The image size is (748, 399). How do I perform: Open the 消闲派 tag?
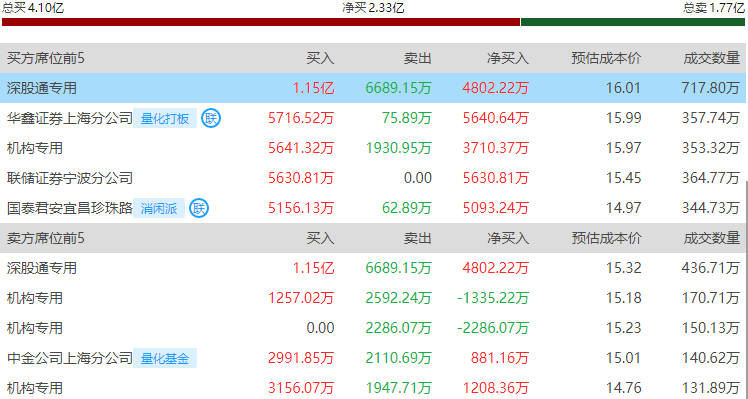tap(159, 208)
